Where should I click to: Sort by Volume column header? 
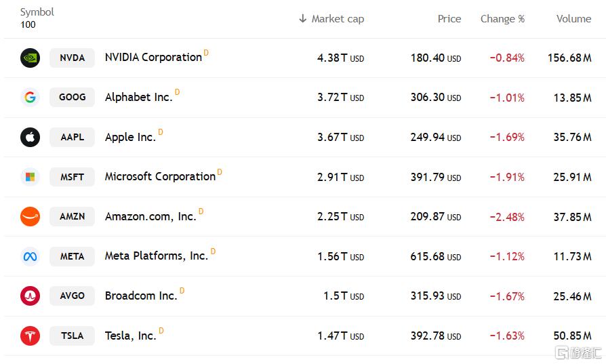(x=573, y=19)
